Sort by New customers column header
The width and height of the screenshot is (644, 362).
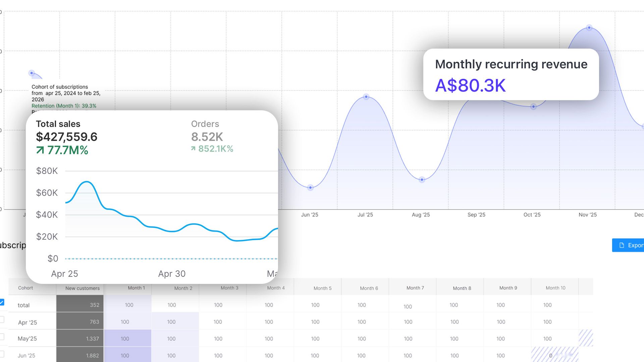pyautogui.click(x=82, y=288)
